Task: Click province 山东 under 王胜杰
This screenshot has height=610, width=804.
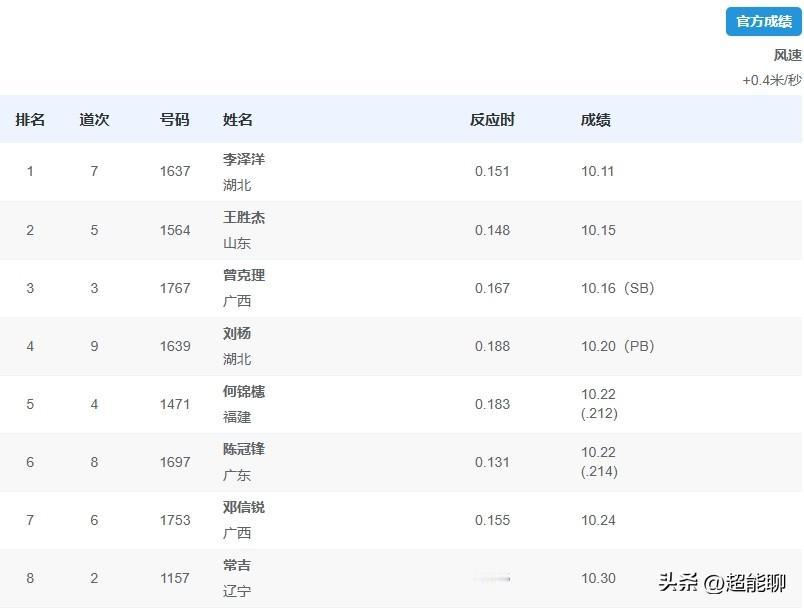Action: click(237, 243)
